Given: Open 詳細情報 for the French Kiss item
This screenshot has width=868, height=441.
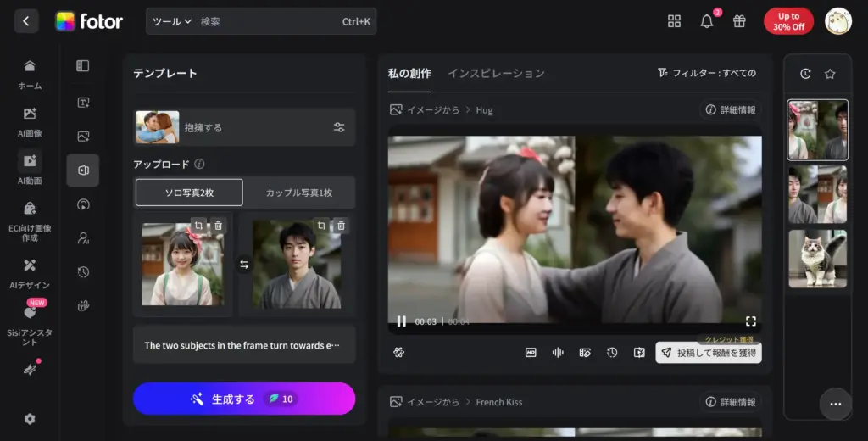Looking at the screenshot, I should (x=731, y=402).
